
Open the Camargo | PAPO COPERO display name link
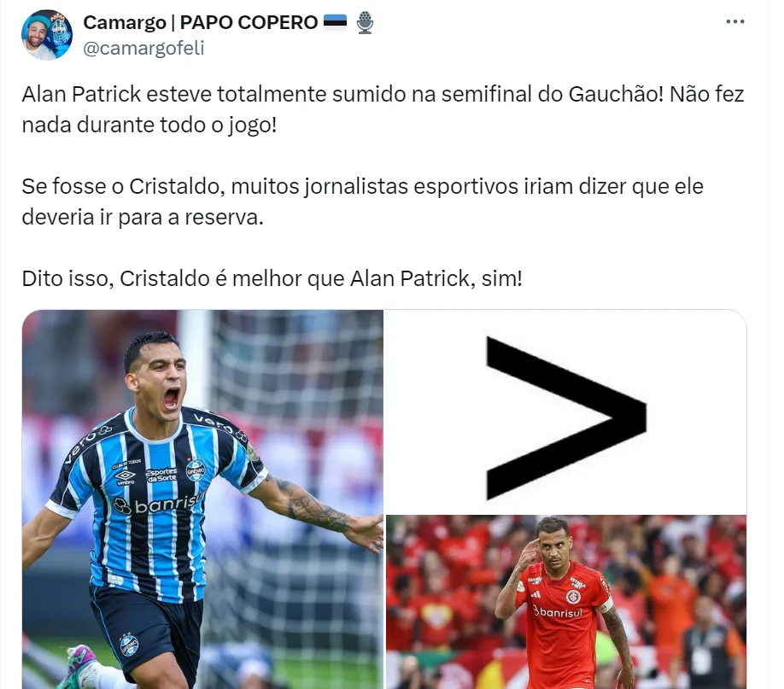tap(200, 22)
